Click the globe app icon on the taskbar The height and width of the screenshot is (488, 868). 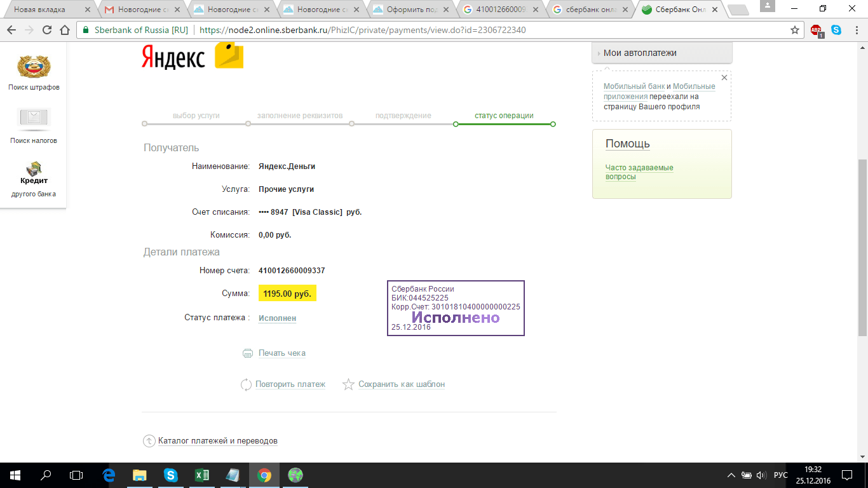pos(295,475)
